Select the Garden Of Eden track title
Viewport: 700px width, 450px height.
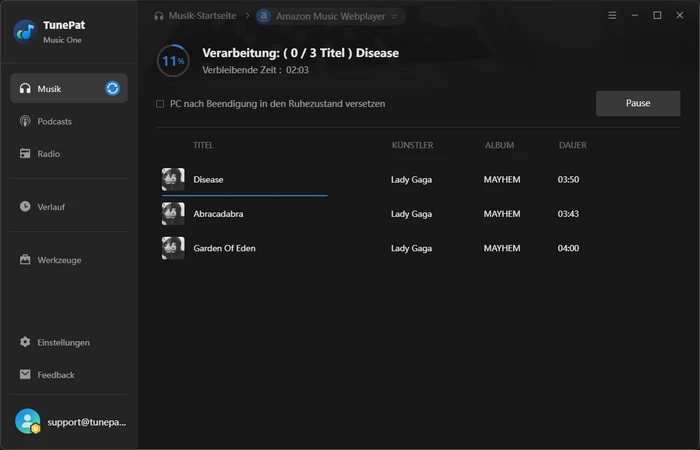tap(225, 248)
